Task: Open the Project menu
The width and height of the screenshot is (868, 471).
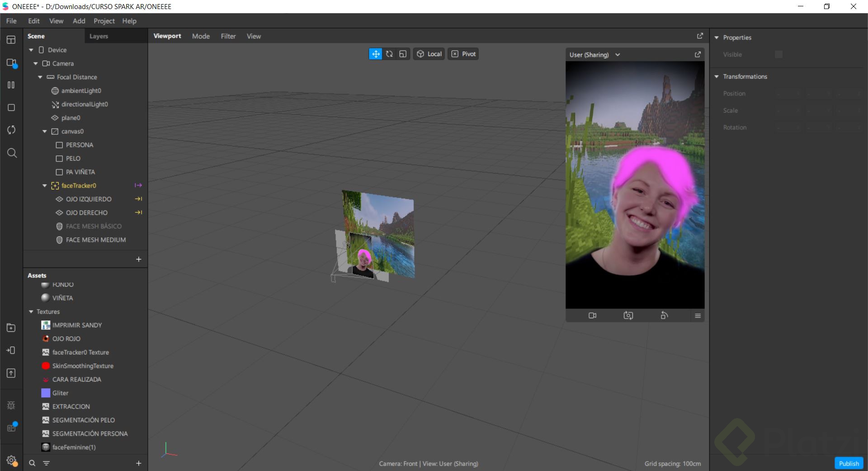Action: tap(104, 21)
